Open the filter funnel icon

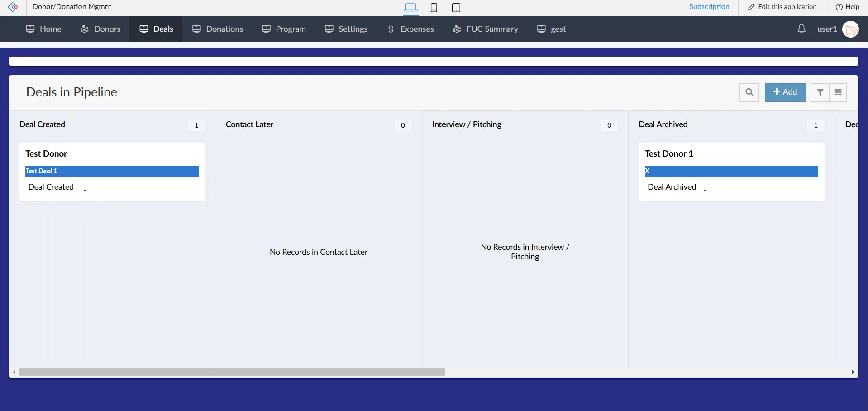(820, 92)
